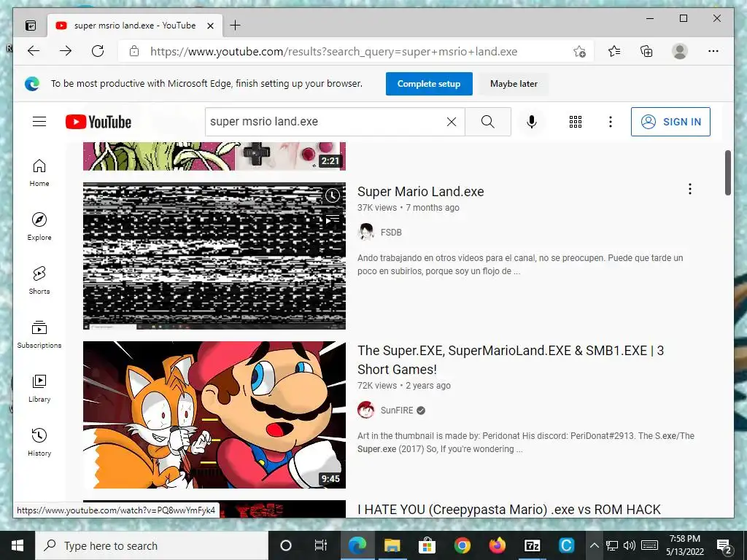Show hidden system tray icons

coord(594,545)
